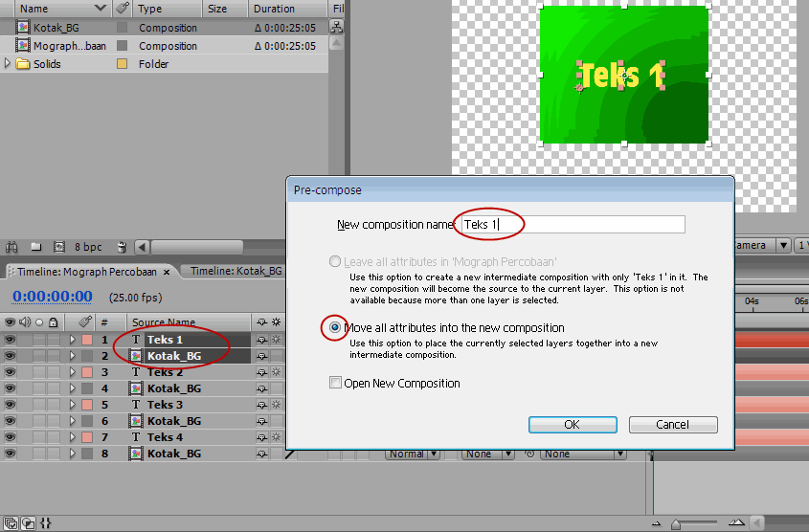This screenshot has height=532, width=809.
Task: Click the curly braces icon at bottom left
Action: click(x=46, y=523)
